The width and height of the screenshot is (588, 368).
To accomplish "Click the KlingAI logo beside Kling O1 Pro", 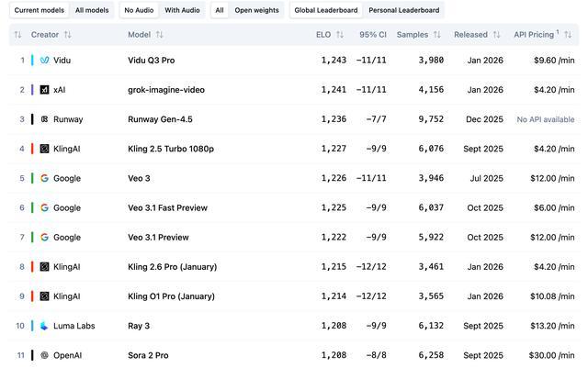I will tap(44, 296).
